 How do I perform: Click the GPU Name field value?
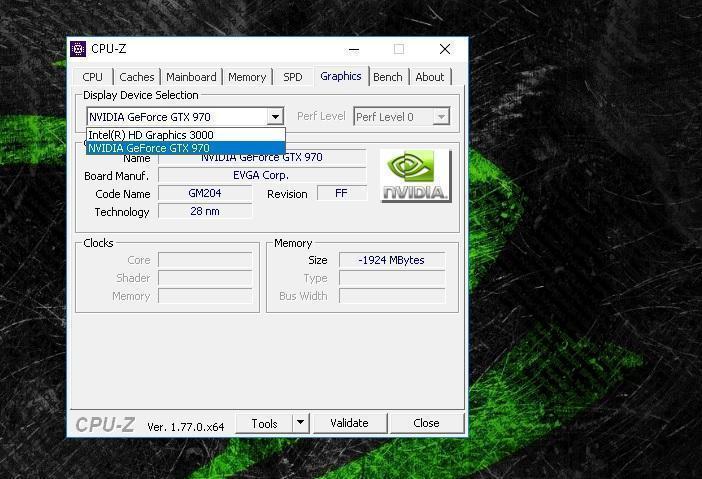pyautogui.click(x=262, y=158)
